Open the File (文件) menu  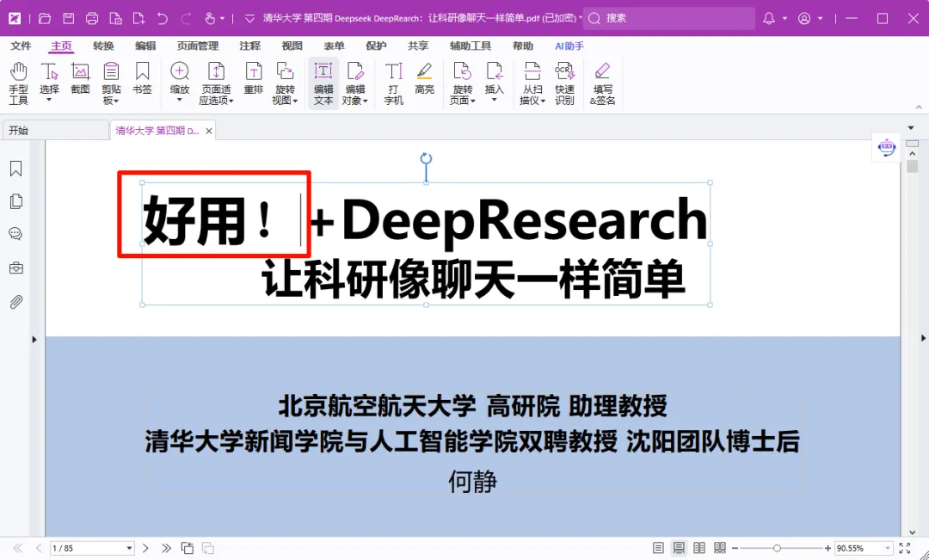click(21, 46)
